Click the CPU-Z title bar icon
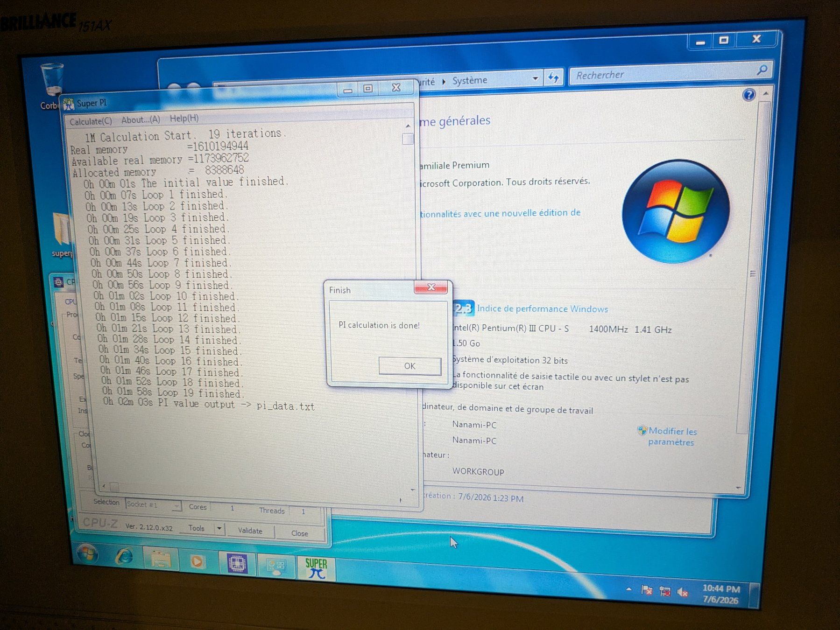This screenshot has height=630, width=840. coord(59,282)
